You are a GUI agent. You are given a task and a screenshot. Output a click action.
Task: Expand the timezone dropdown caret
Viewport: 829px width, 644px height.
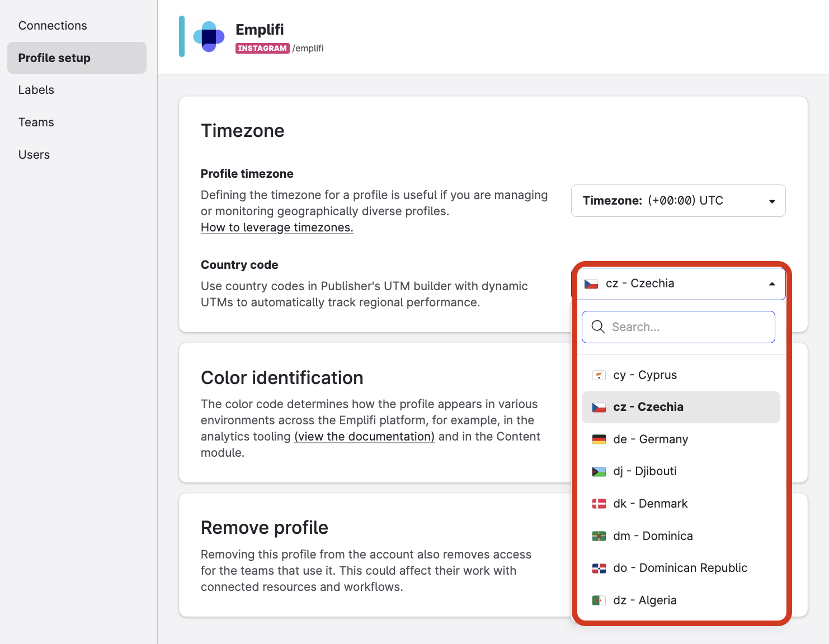coord(772,201)
